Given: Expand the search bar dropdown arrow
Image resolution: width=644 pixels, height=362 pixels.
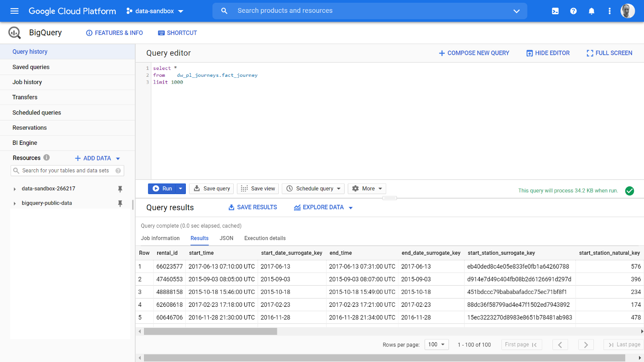Looking at the screenshot, I should (517, 11).
